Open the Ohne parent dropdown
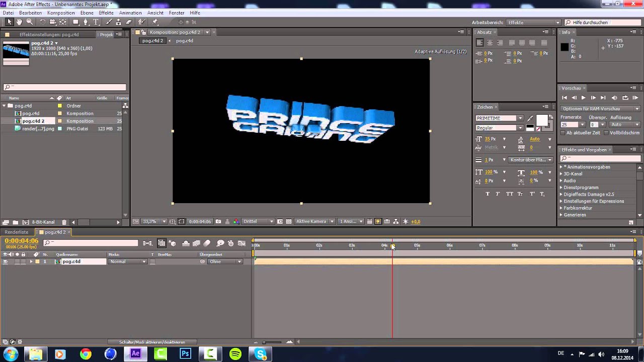 point(225,261)
